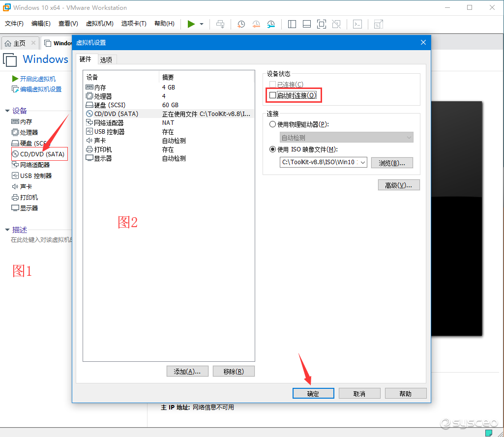Open the 高级(V)... advanced settings button

point(399,185)
